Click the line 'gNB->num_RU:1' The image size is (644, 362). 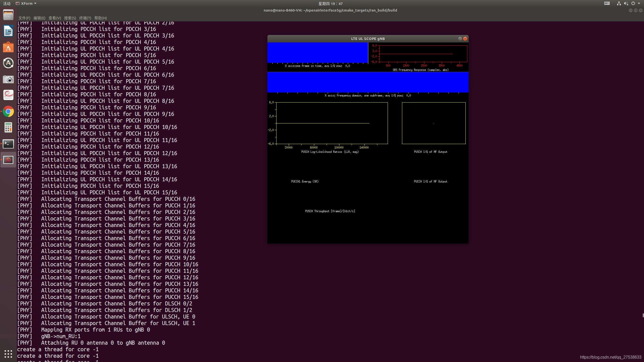coord(61,336)
